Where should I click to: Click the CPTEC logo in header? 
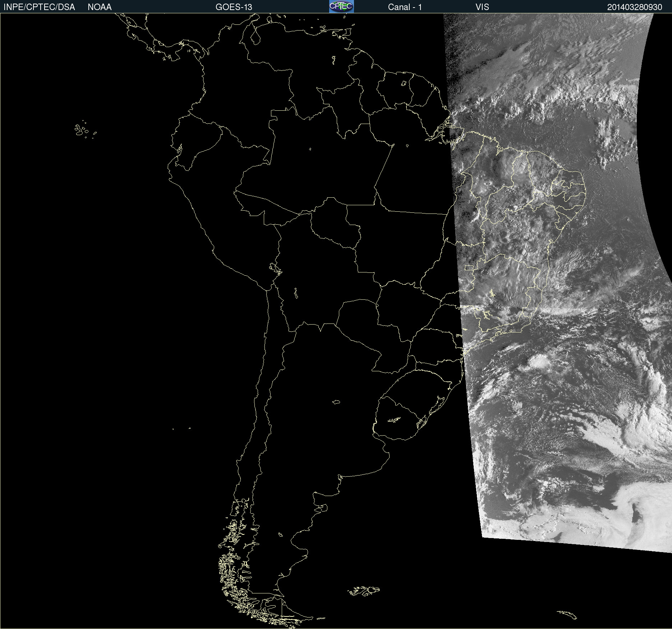tap(341, 6)
